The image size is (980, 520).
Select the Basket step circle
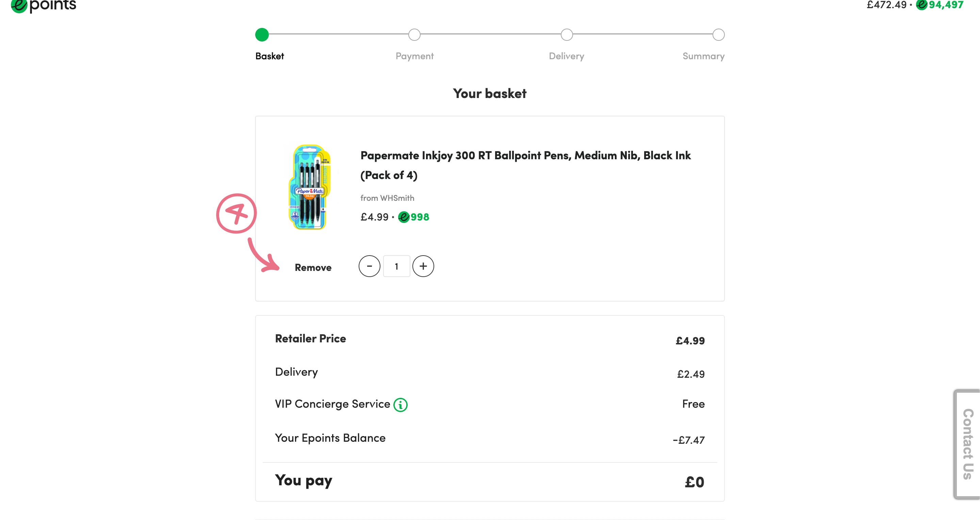point(262,35)
